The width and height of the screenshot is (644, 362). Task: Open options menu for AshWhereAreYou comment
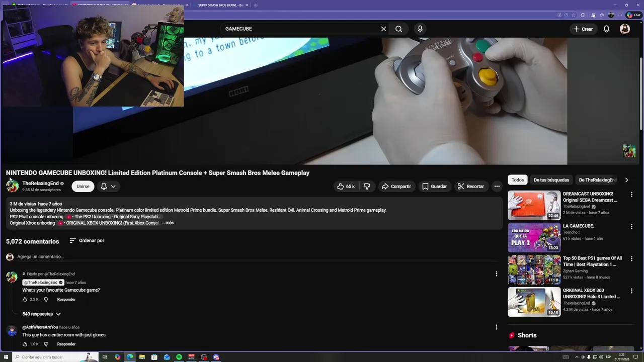pyautogui.click(x=496, y=327)
